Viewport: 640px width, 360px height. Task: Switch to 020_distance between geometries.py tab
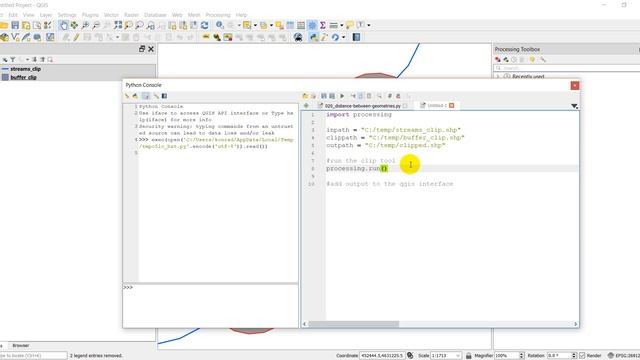coord(362,106)
